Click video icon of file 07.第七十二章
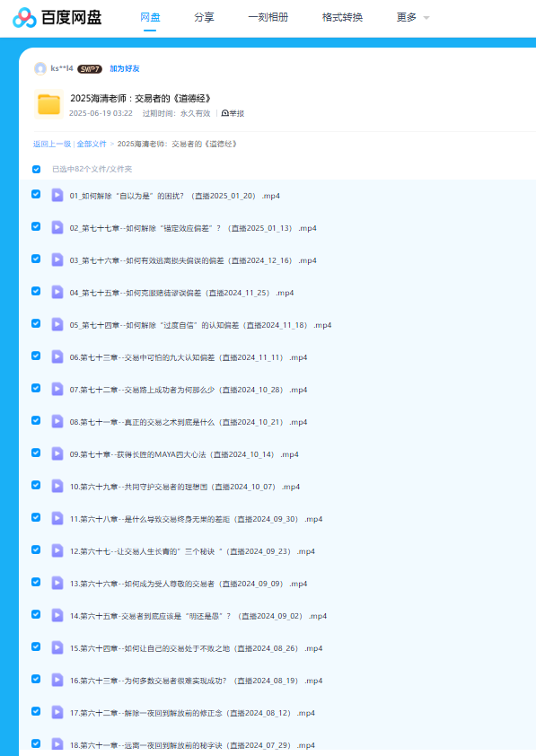536x756 pixels. (x=57, y=389)
